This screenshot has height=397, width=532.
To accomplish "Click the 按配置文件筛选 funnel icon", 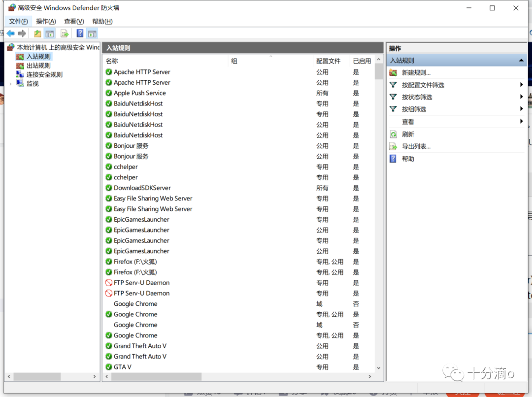I will (393, 85).
